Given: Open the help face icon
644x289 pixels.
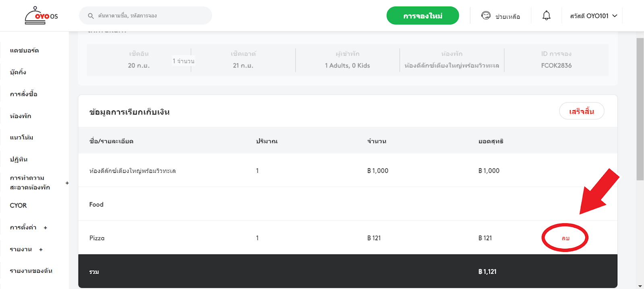Looking at the screenshot, I should coord(486,15).
